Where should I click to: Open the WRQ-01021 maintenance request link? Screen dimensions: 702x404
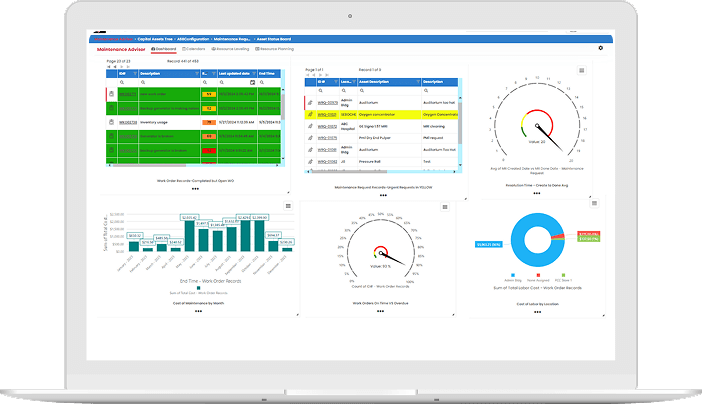click(326, 114)
